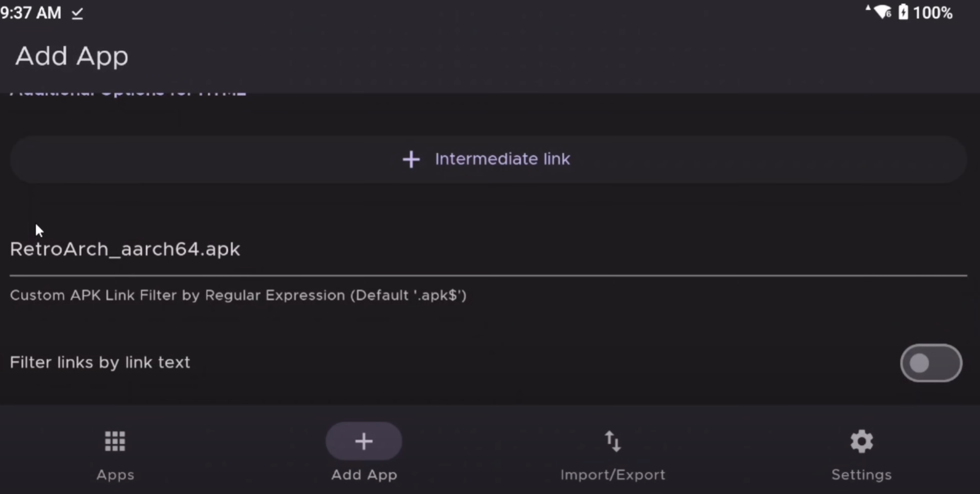This screenshot has height=494, width=980.
Task: Tap the battery charging icon
Action: [903, 12]
